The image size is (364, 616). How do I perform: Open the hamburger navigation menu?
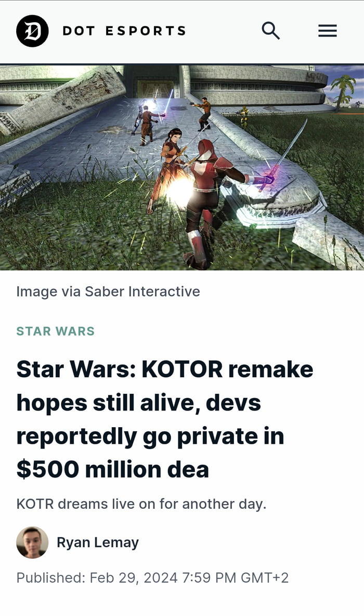point(328,31)
